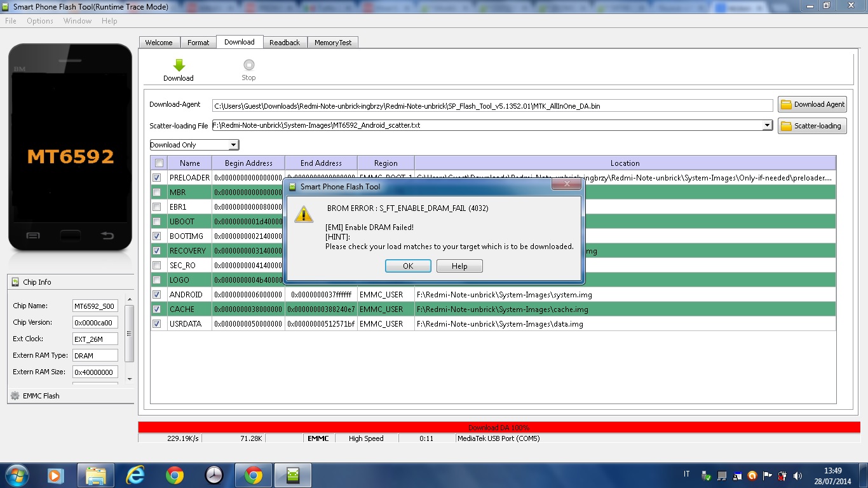
Task: Uncheck the ANDROID row checkbox
Action: [x=156, y=295]
